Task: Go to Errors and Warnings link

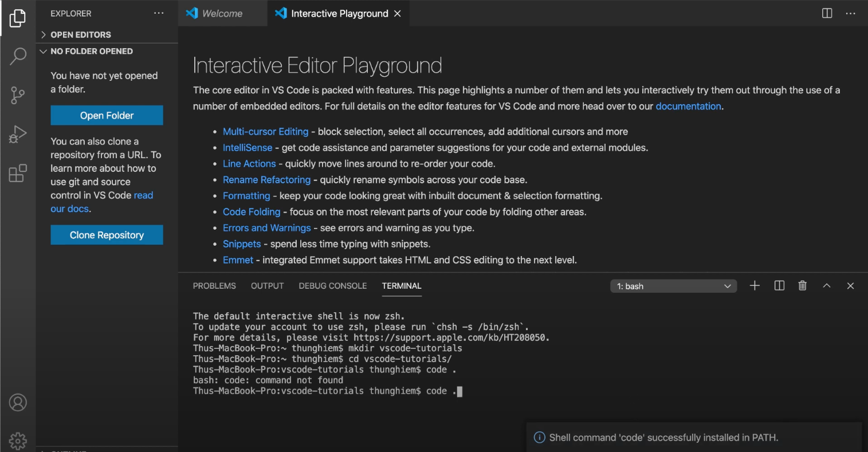Action: click(x=266, y=227)
